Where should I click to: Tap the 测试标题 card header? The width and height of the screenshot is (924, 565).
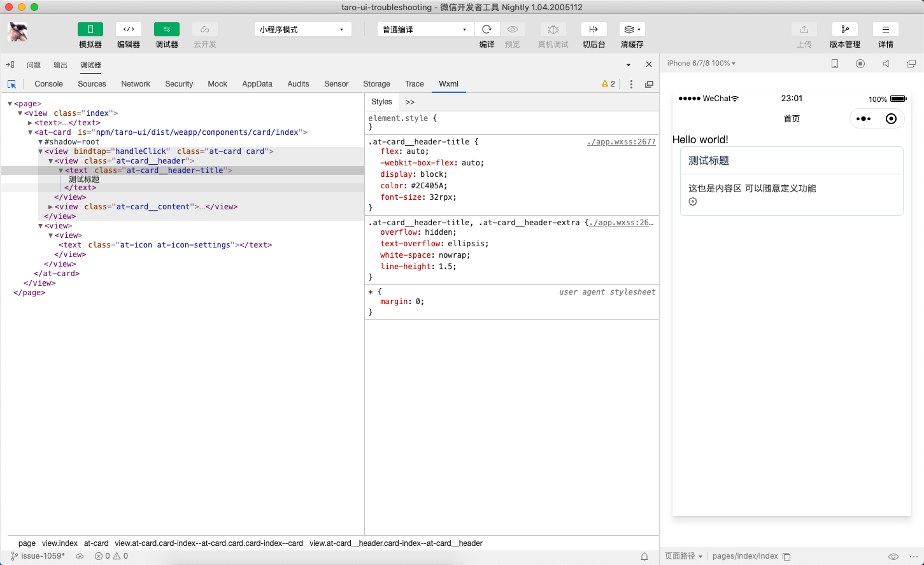click(x=792, y=161)
